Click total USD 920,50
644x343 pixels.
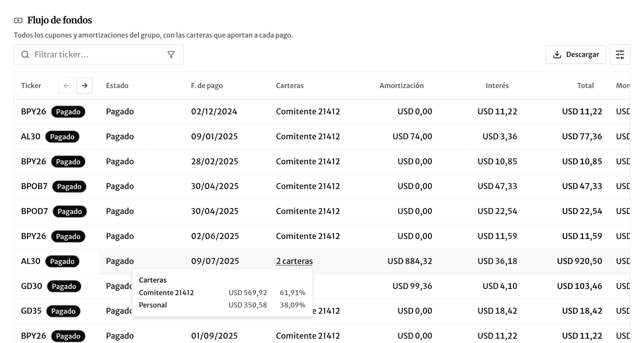tap(580, 261)
